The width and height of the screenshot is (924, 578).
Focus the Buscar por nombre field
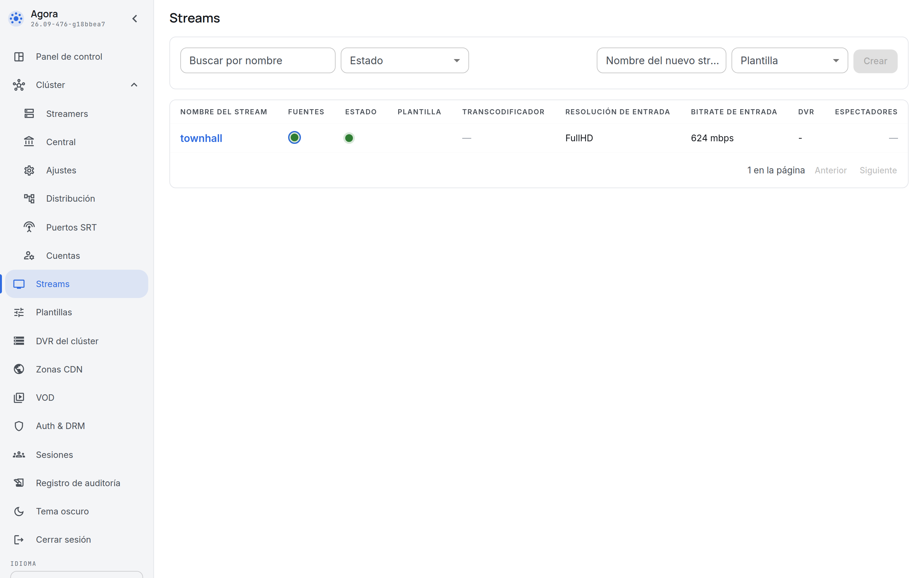258,60
